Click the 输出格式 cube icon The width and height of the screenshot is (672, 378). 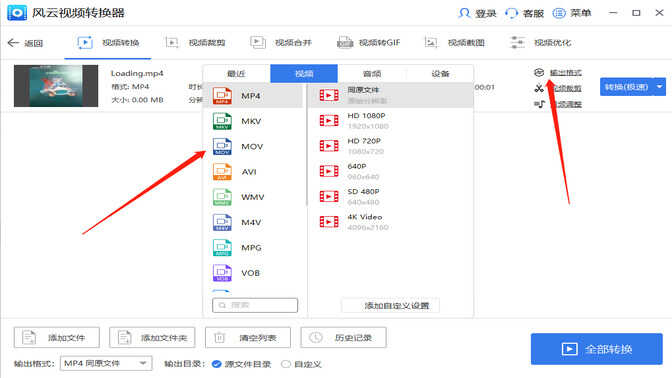tap(539, 72)
